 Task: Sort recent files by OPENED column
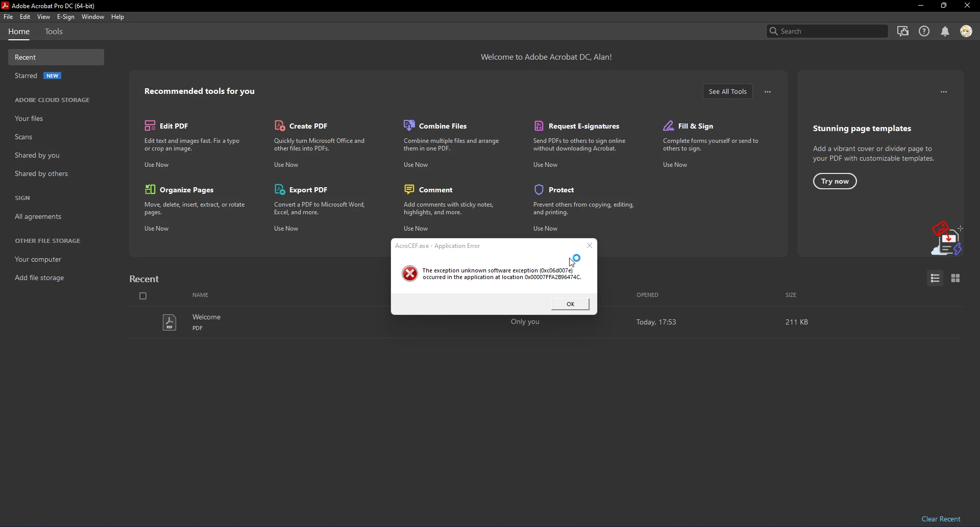(x=647, y=295)
